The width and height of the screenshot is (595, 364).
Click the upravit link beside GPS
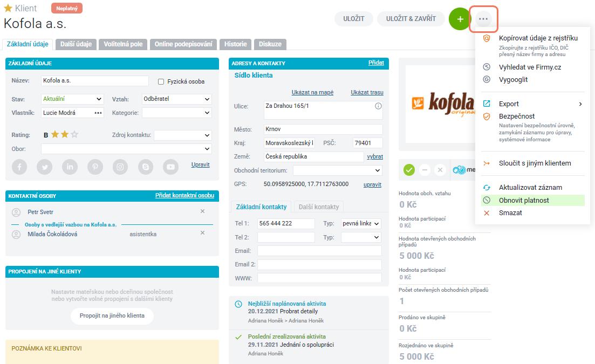pyautogui.click(x=372, y=184)
